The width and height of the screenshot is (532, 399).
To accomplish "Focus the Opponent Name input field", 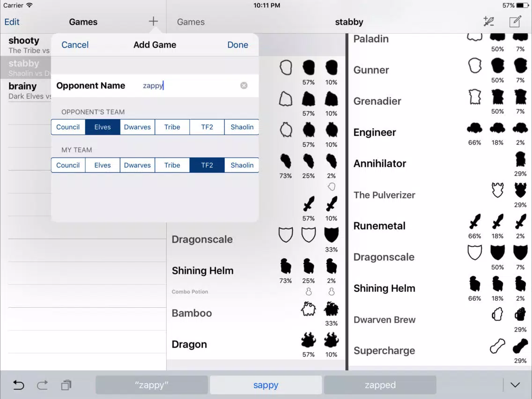I will pyautogui.click(x=190, y=86).
